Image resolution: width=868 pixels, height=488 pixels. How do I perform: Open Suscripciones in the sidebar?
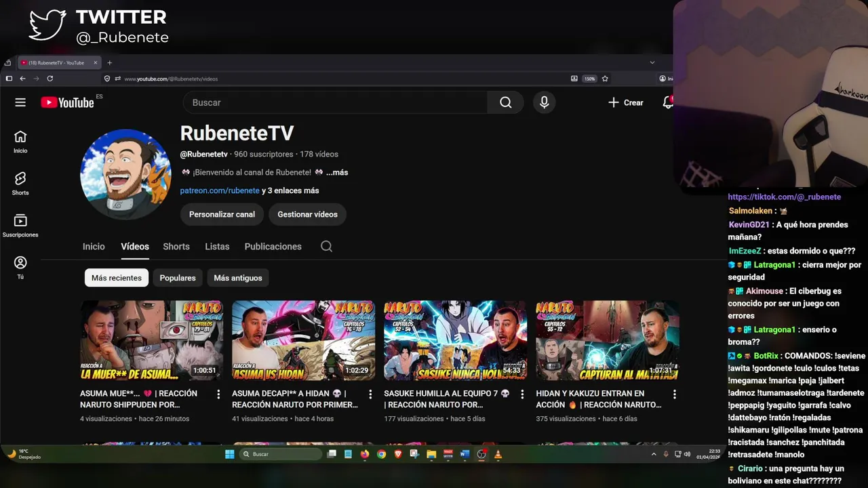pyautogui.click(x=20, y=226)
